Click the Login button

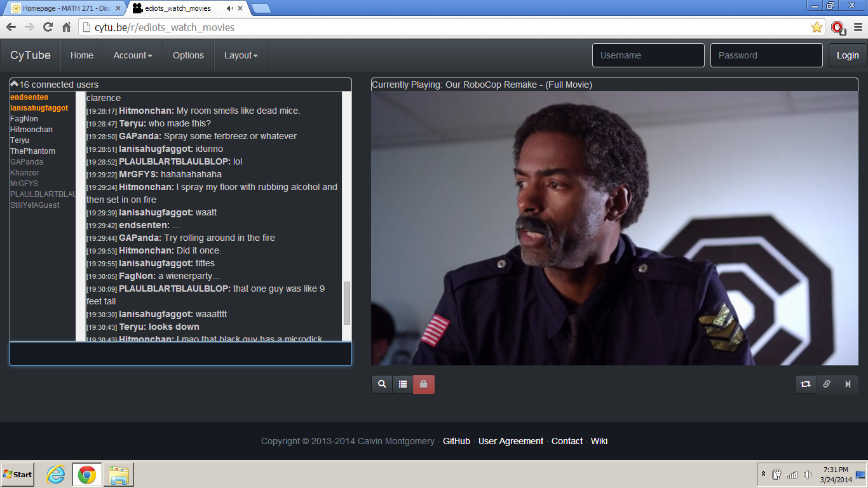tap(847, 55)
